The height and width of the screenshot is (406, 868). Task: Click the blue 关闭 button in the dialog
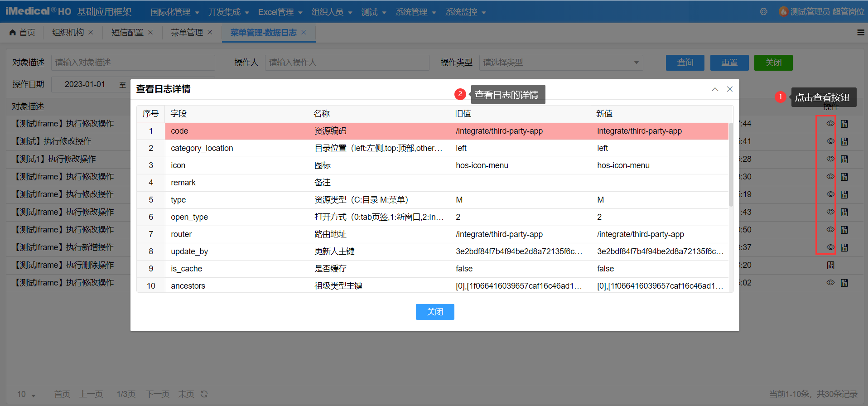435,312
